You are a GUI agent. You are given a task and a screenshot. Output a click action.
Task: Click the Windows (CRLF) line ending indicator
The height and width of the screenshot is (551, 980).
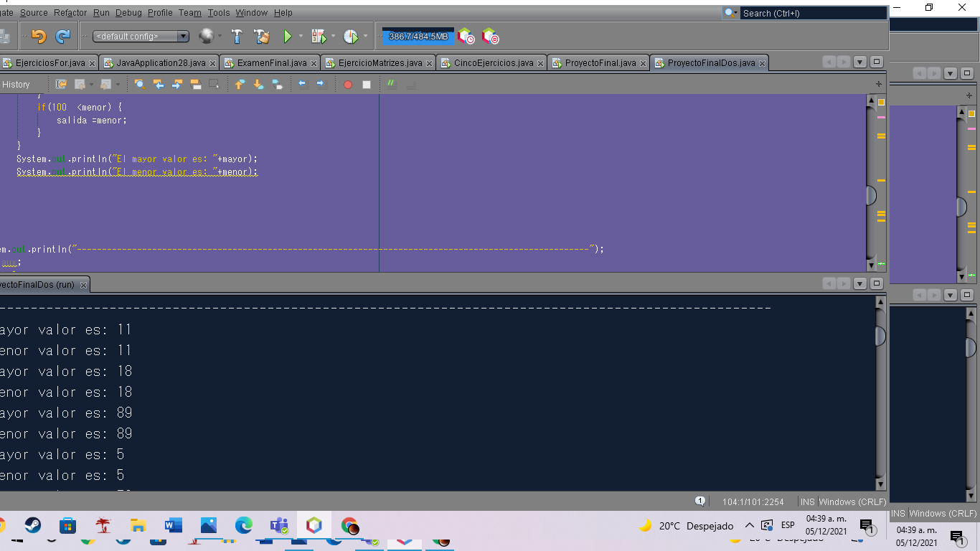(x=852, y=501)
